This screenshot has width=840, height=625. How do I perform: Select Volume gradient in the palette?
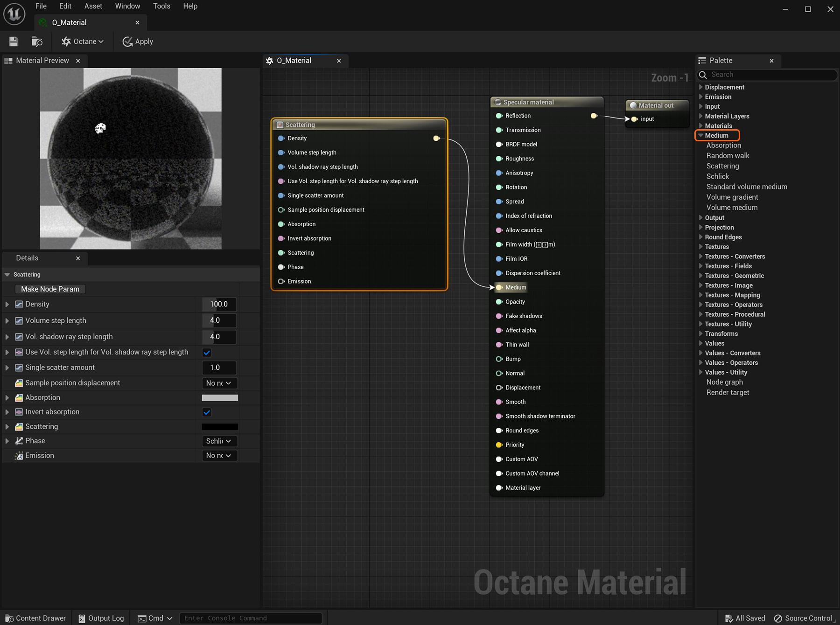tap(732, 197)
